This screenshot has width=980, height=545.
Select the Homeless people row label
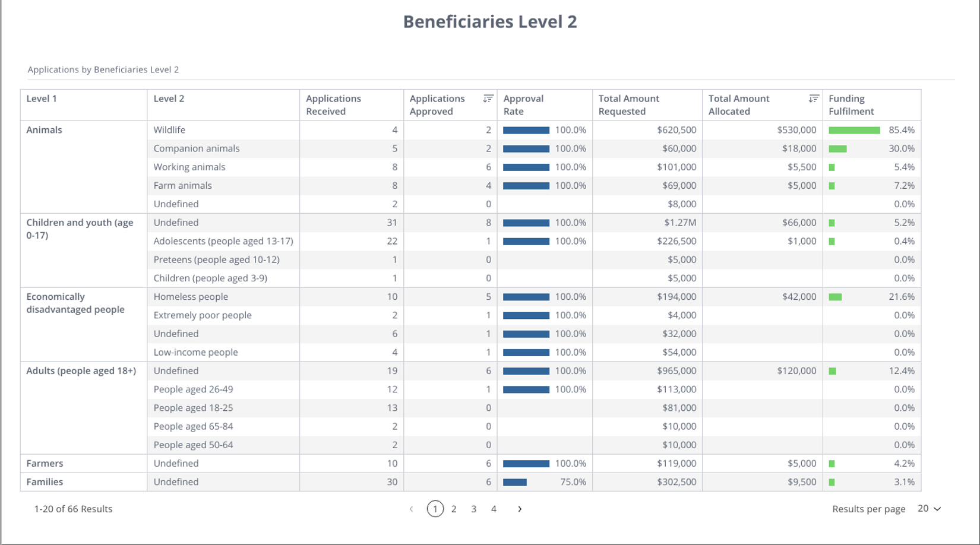pyautogui.click(x=191, y=297)
